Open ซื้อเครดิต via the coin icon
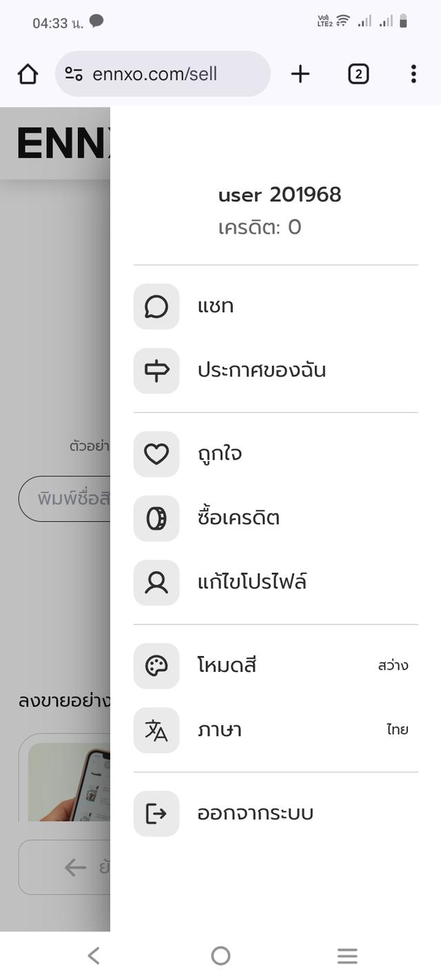This screenshot has width=441, height=980. [155, 518]
